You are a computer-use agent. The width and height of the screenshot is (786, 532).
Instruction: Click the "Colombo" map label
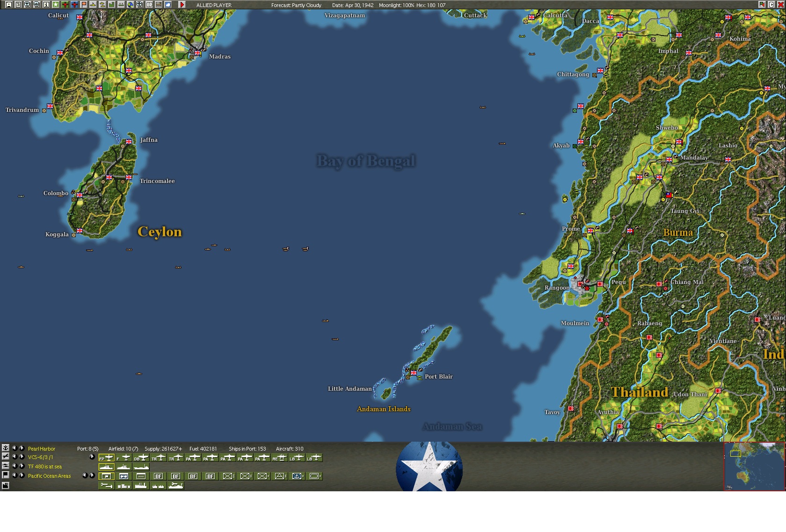coord(56,193)
